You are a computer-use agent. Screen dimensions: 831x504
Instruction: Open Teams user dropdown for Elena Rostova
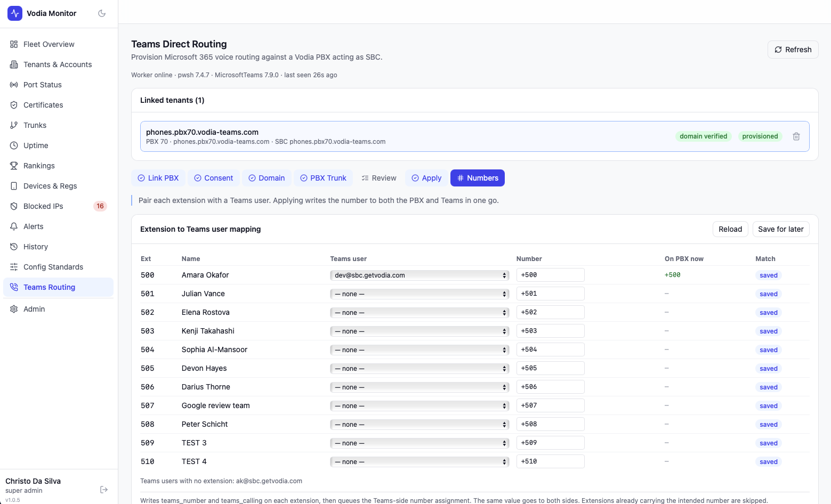419,313
